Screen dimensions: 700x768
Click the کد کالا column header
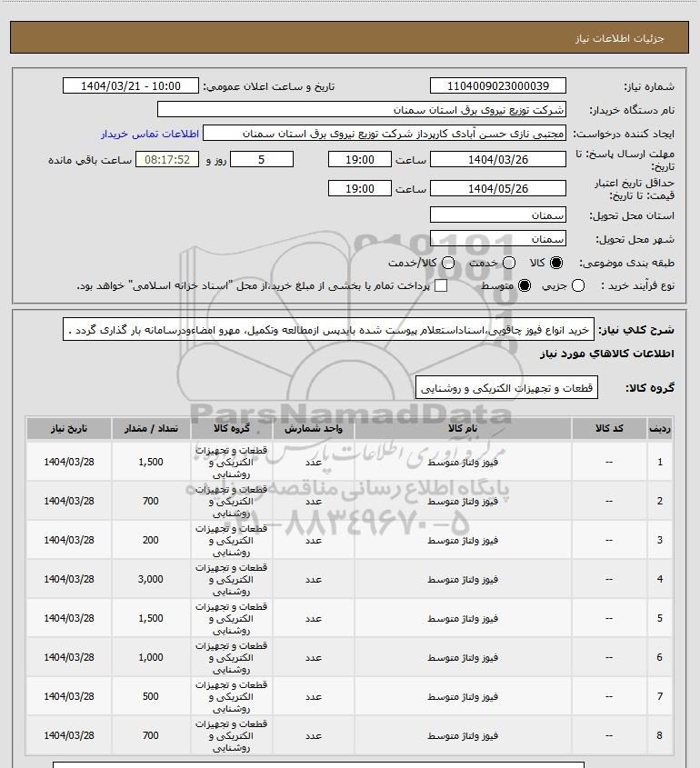coord(609,429)
